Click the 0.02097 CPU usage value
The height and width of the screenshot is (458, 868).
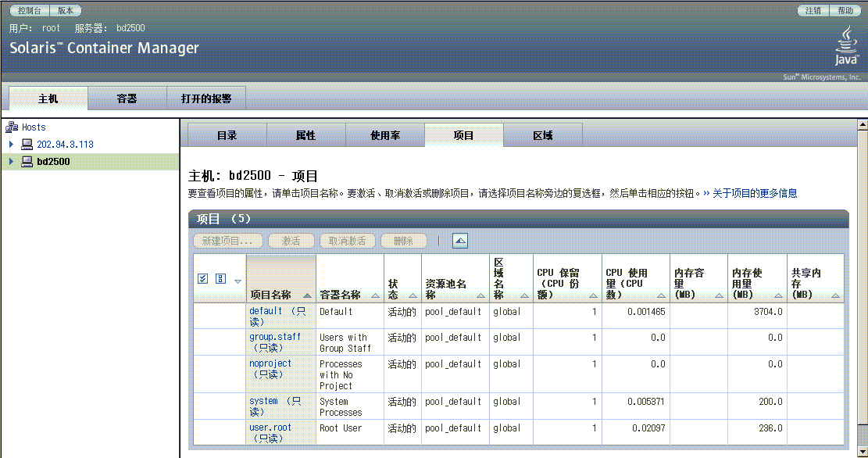[x=648, y=428]
